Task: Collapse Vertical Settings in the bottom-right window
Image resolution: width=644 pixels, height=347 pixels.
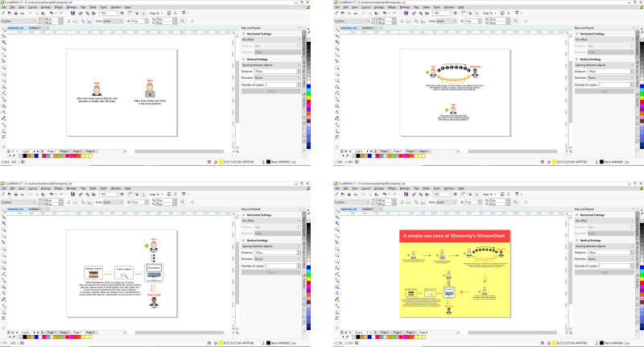Action: click(x=577, y=240)
